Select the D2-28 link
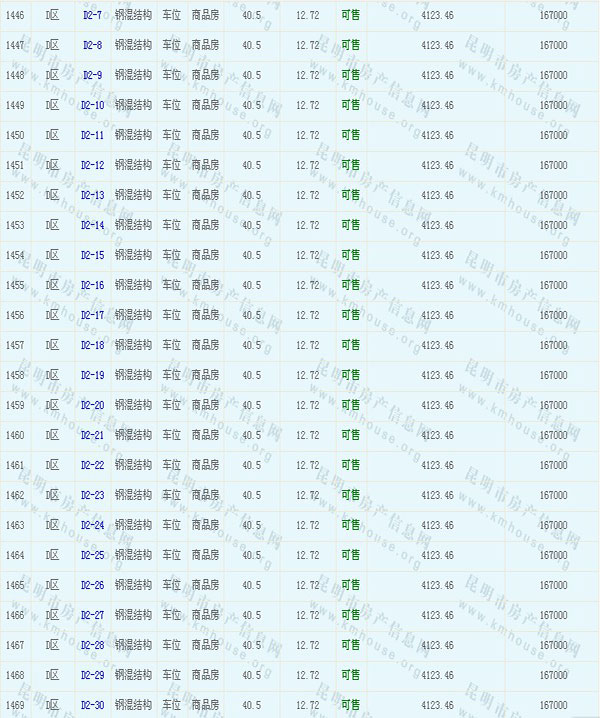Image resolution: width=600 pixels, height=718 pixels. pos(92,646)
